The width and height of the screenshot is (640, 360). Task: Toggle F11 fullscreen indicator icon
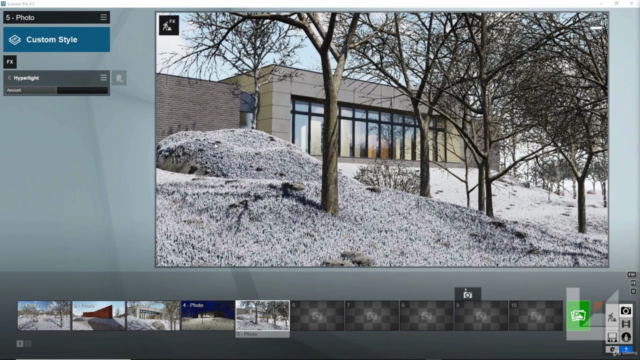coord(632,275)
